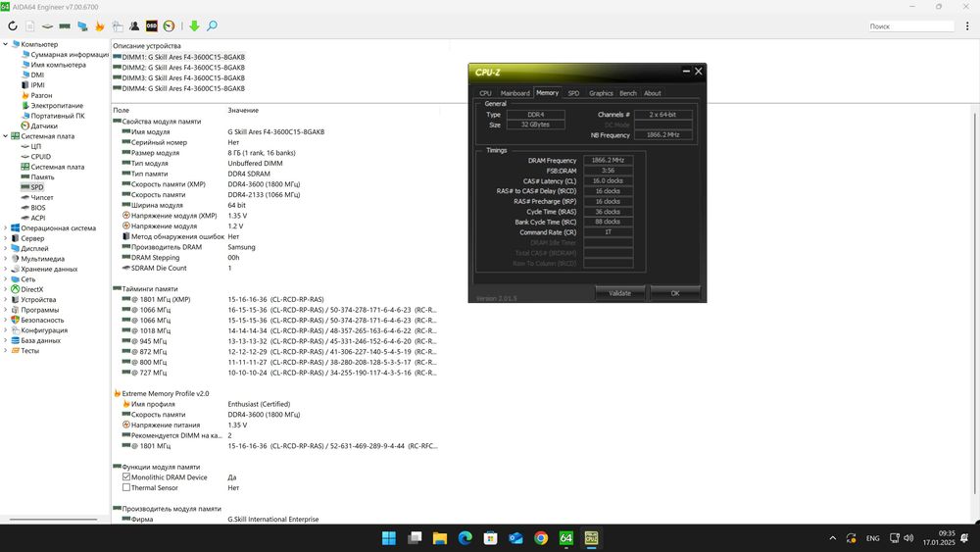Select DIMM3 G Skill Ares device
Image resolution: width=980 pixels, height=552 pixels.
[178, 78]
